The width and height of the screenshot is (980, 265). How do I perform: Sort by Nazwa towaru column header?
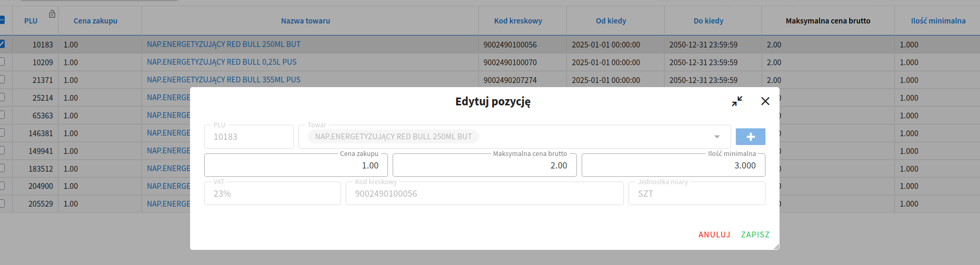click(x=305, y=21)
